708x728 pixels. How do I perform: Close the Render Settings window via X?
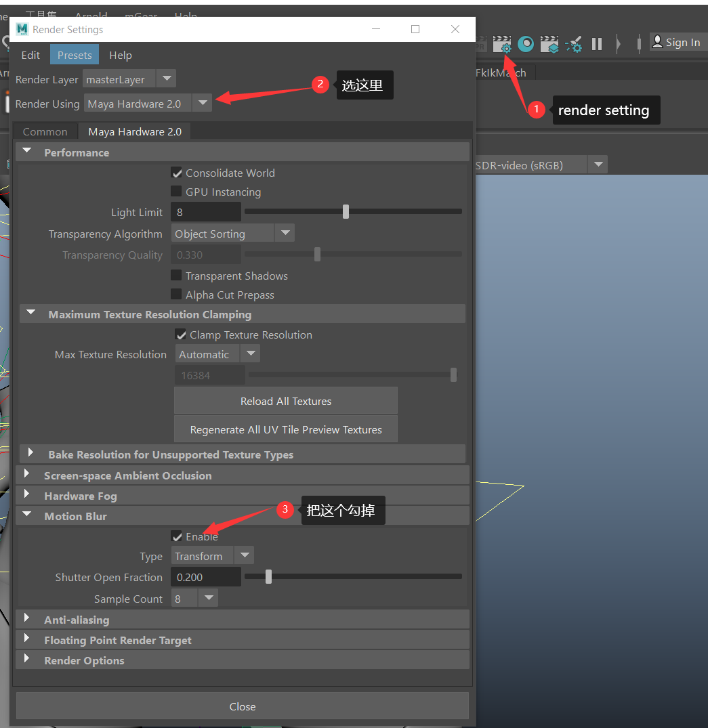[455, 29]
